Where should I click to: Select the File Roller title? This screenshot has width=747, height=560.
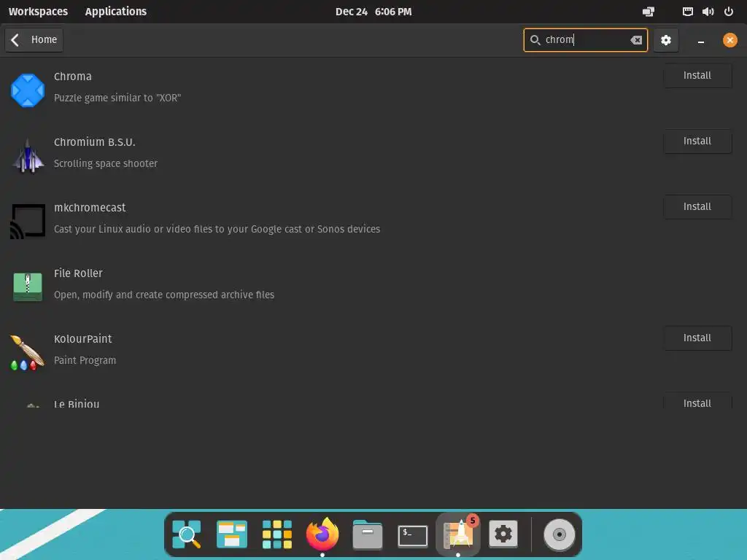(78, 273)
